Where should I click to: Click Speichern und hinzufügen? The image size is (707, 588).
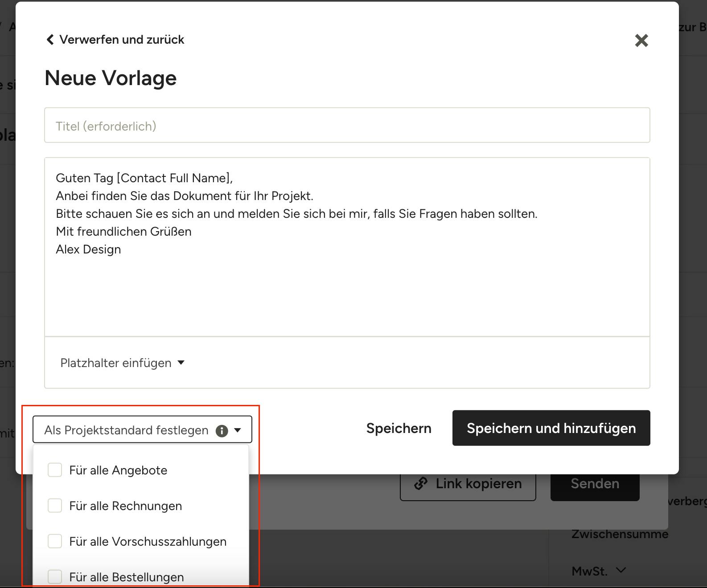click(x=551, y=428)
